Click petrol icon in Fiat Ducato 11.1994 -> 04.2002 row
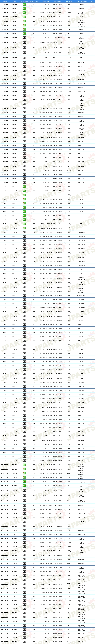95x644 pixels. click(24, 208)
